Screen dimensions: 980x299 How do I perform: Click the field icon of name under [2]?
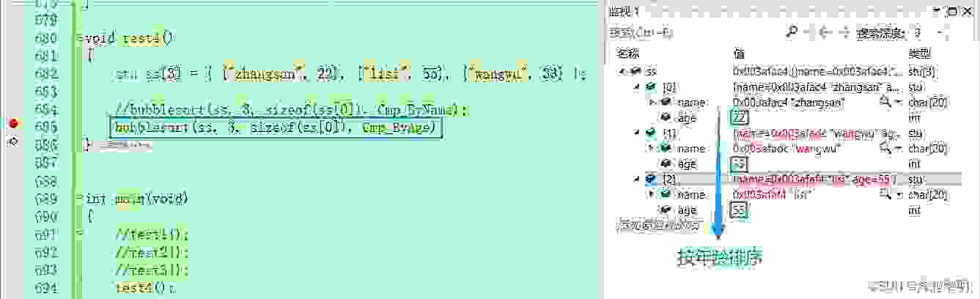click(x=666, y=195)
